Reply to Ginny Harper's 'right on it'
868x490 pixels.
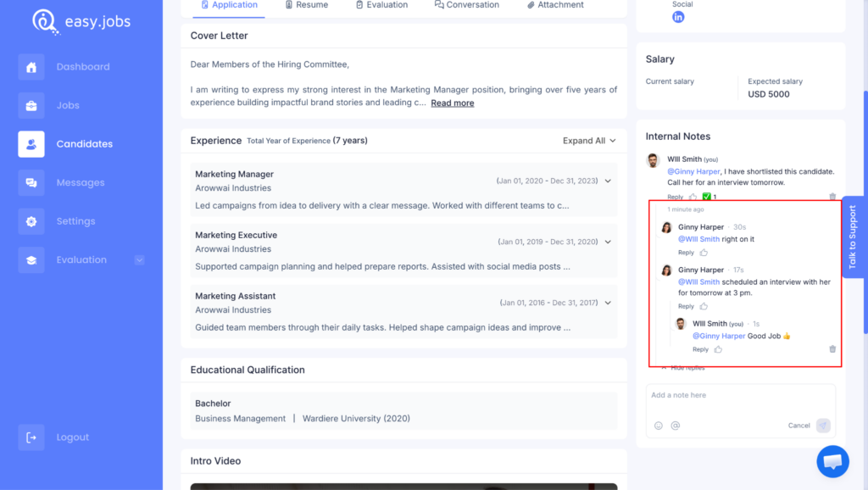[686, 253]
